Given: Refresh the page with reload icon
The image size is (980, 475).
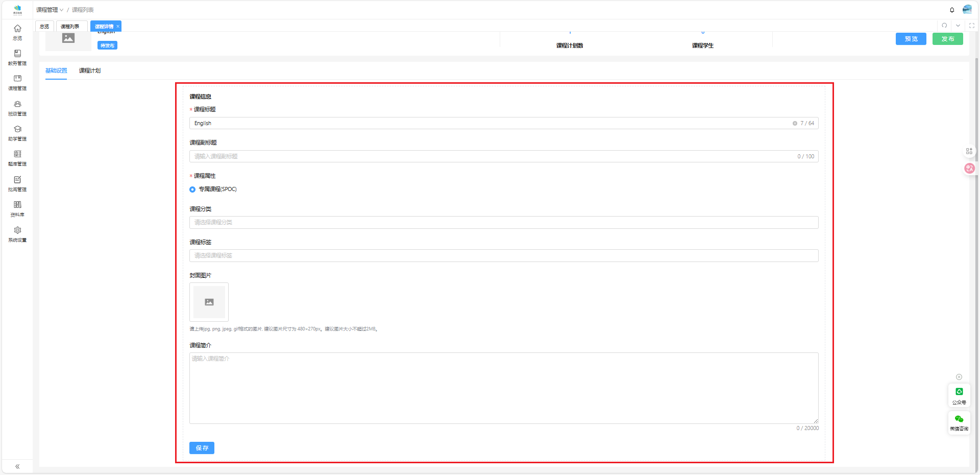Looking at the screenshot, I should click(x=944, y=26).
